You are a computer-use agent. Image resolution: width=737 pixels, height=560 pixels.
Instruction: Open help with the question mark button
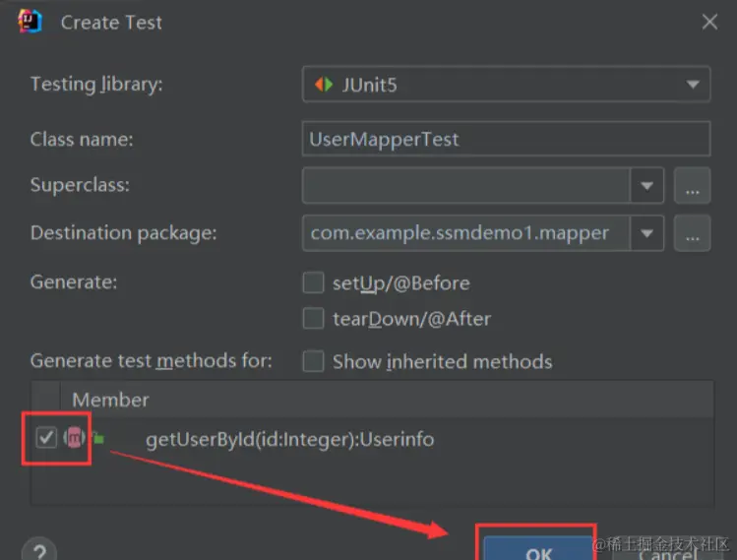click(39, 550)
